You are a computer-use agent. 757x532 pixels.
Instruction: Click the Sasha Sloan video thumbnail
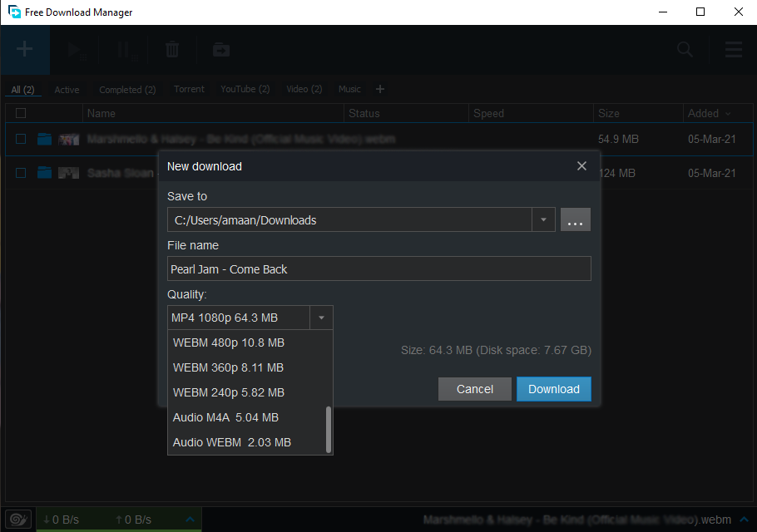[68, 173]
